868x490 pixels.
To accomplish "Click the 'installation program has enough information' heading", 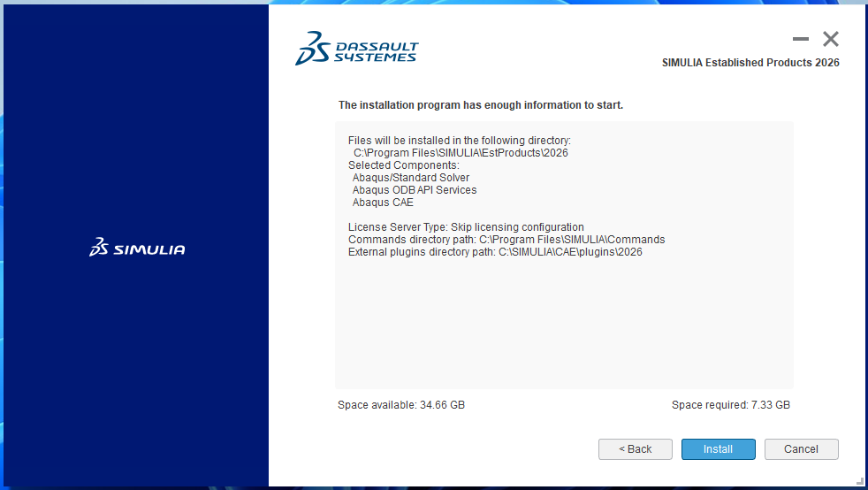I will pos(481,105).
